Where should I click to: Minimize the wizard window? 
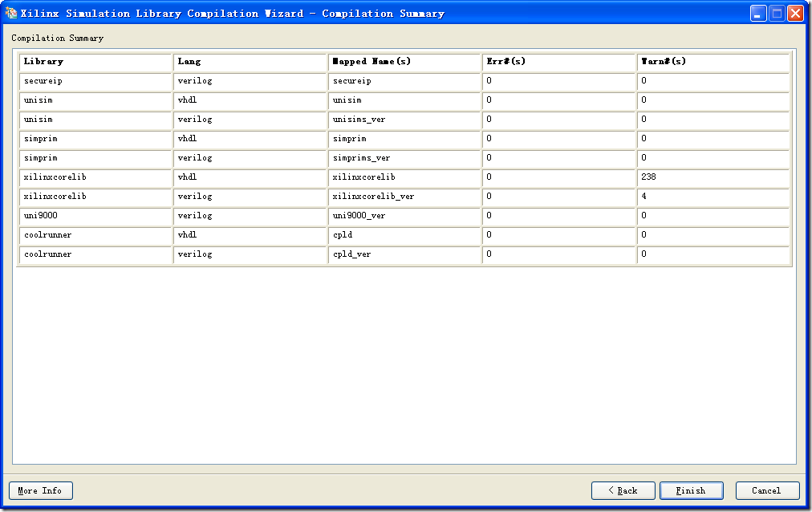758,14
